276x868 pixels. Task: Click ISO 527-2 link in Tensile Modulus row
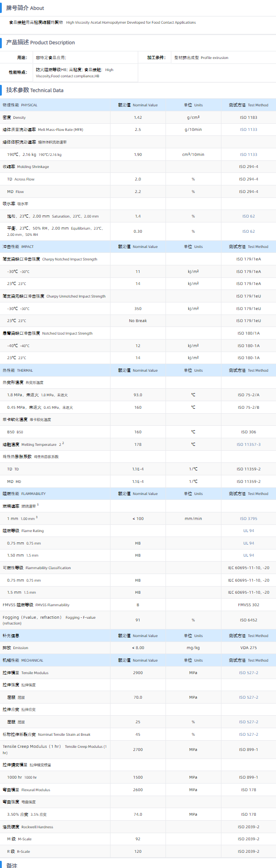(x=248, y=673)
